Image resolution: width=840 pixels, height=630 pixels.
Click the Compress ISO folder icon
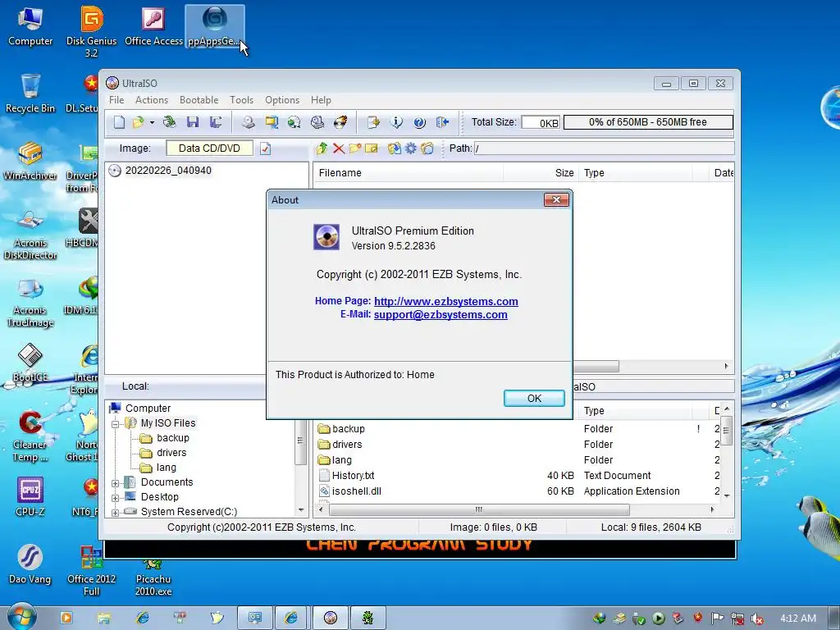(x=272, y=123)
